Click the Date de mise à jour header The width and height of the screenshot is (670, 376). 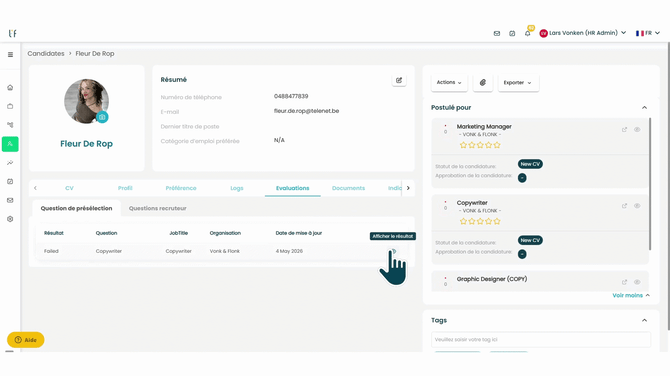tap(299, 233)
